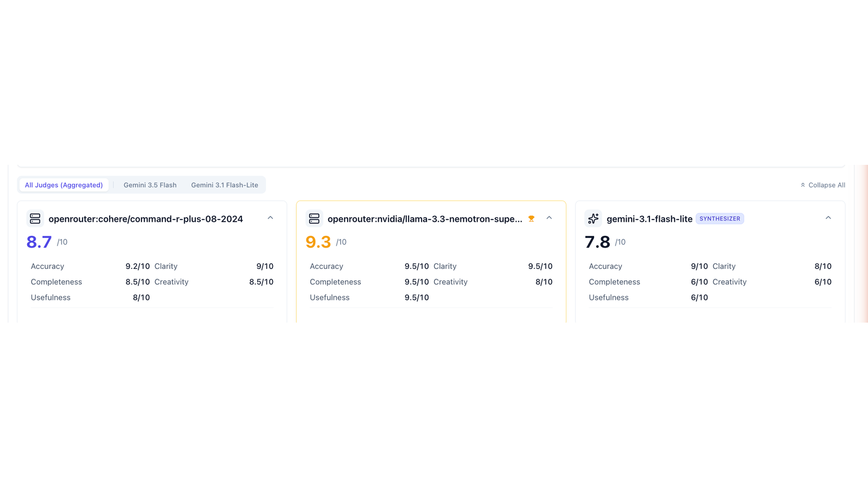Click the 9.2/10 Accuracy value
The height and width of the screenshot is (488, 868).
click(x=137, y=266)
